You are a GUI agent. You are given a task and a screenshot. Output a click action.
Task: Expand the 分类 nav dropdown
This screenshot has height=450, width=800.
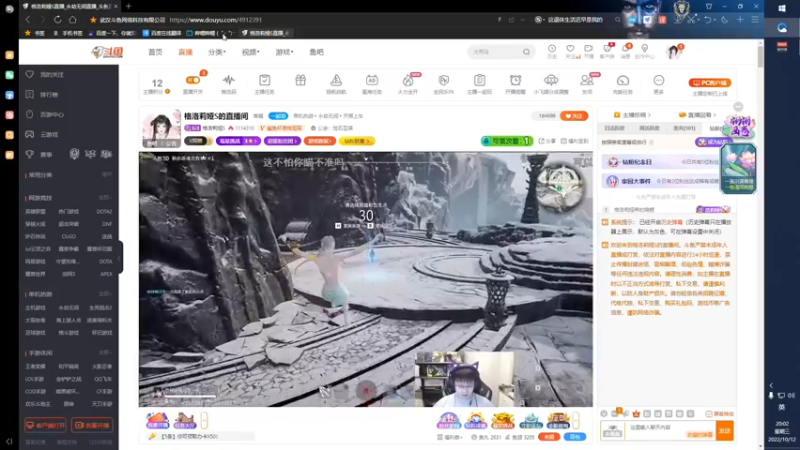pyautogui.click(x=217, y=52)
